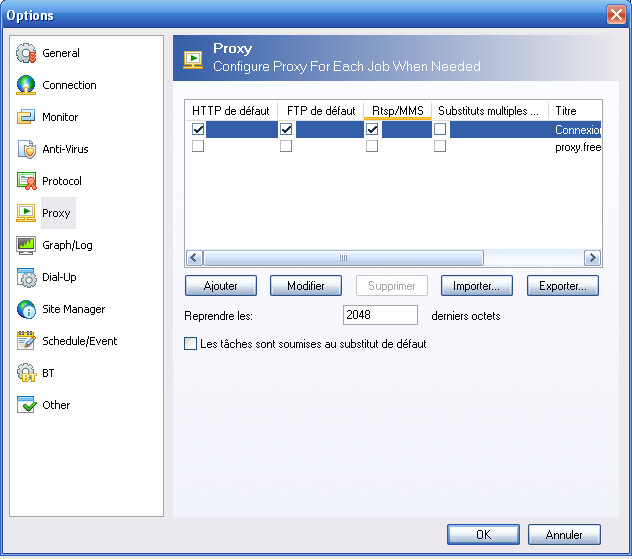Toggle "Les tâches sont soumises" checkbox
The width and height of the screenshot is (632, 559).
pos(191,344)
